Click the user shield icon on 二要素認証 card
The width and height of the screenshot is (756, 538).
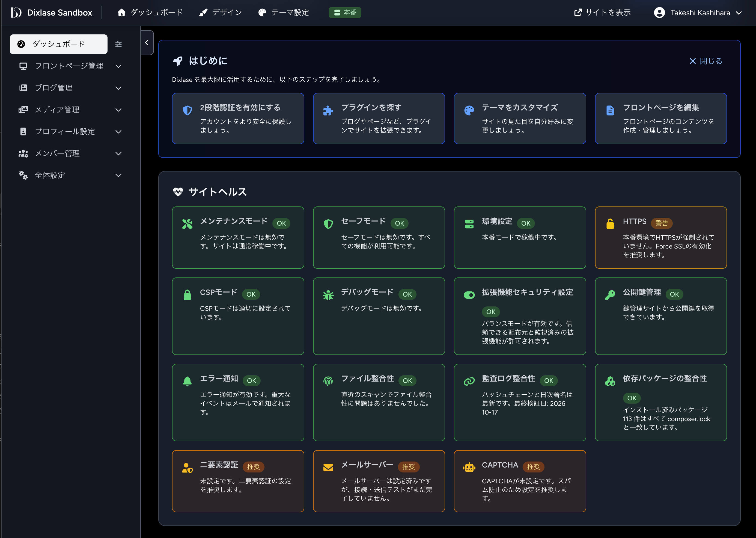[x=187, y=468]
